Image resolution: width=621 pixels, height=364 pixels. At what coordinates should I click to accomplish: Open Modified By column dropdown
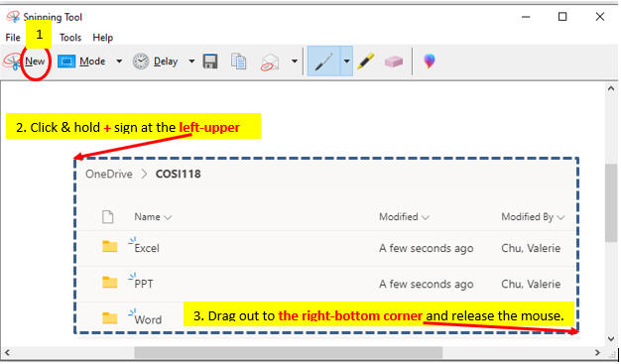[560, 217]
